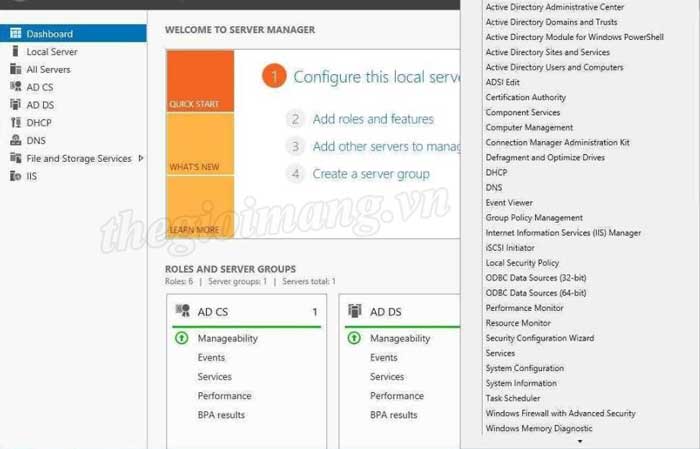This screenshot has width=700, height=449.
Task: Click the DNS icon in sidebar
Action: (16, 140)
